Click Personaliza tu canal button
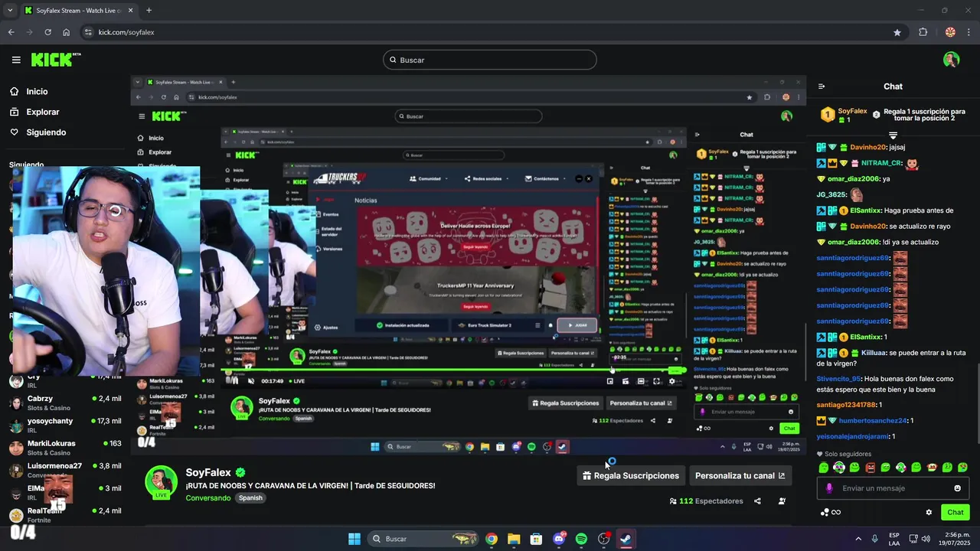This screenshot has width=980, height=551. [740, 475]
